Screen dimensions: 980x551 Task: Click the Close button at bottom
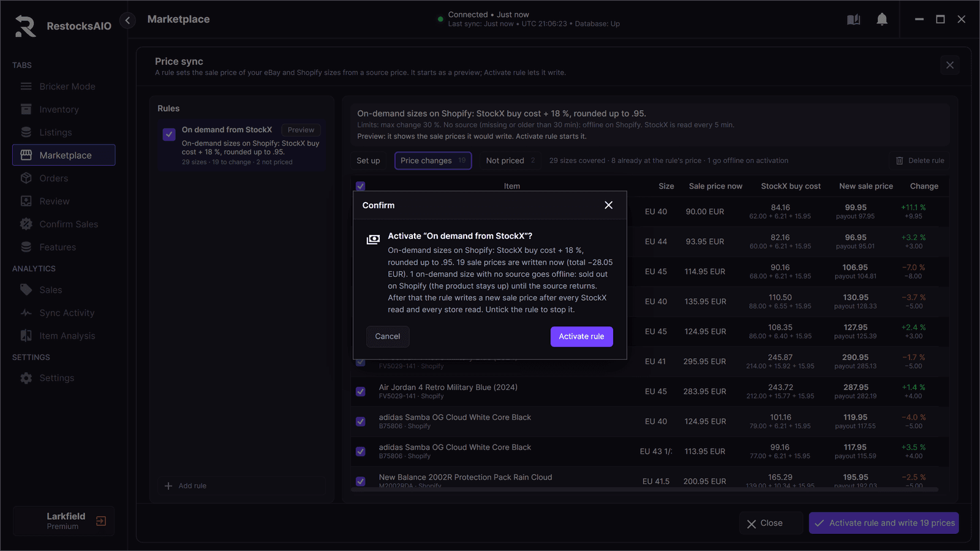(x=771, y=523)
